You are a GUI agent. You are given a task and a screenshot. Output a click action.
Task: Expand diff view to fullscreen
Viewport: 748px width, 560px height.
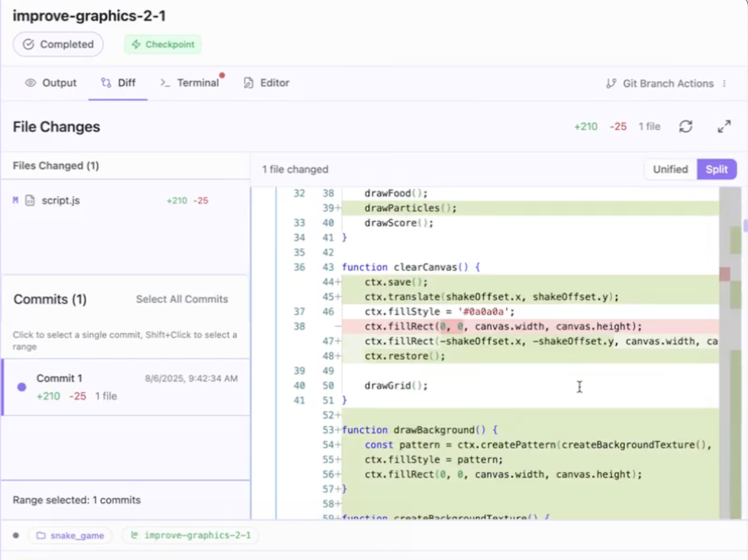coord(724,127)
